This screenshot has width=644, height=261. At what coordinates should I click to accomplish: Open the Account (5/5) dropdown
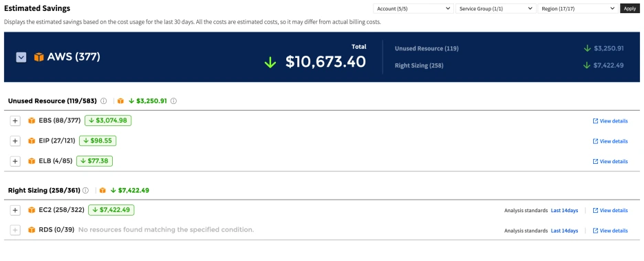tap(414, 9)
